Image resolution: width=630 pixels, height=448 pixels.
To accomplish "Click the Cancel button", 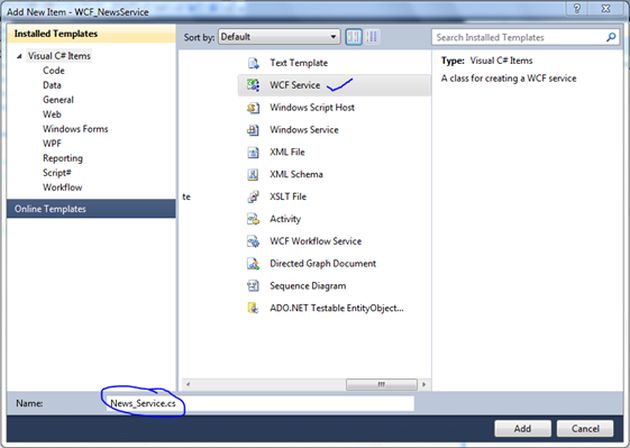I will pyautogui.click(x=585, y=429).
